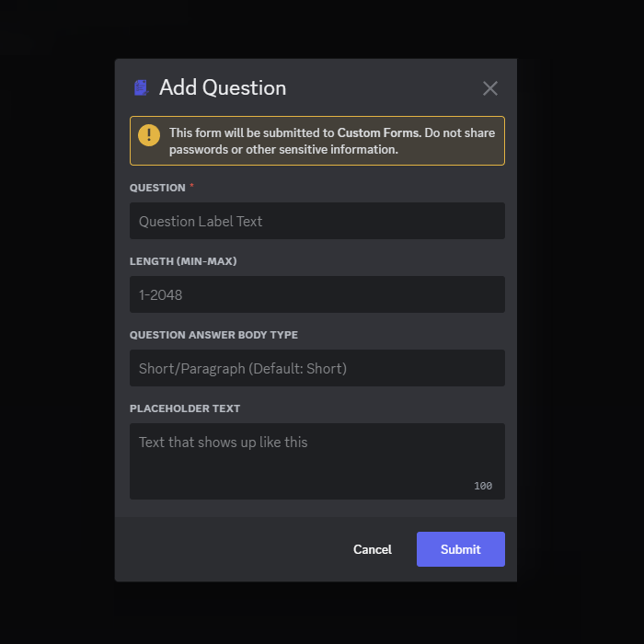Click the Custom Forms app icon in header
This screenshot has height=644, width=644.
point(141,87)
